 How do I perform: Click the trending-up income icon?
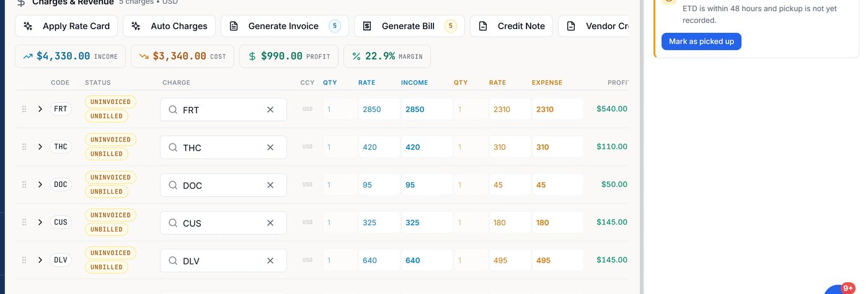[x=28, y=56]
